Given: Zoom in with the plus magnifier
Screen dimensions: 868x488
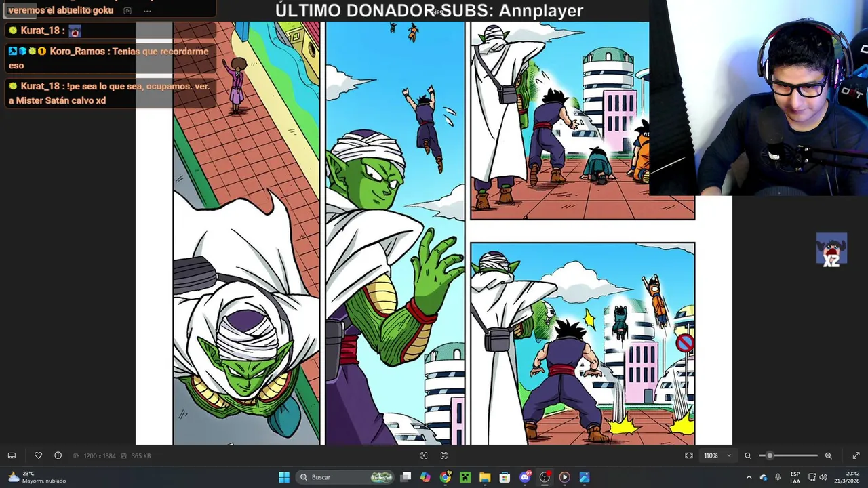Looking at the screenshot, I should pyautogui.click(x=828, y=455).
